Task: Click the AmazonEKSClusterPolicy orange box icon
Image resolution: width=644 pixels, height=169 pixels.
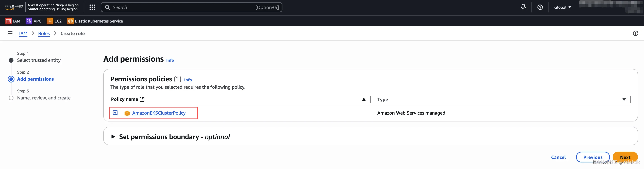Action: click(127, 113)
